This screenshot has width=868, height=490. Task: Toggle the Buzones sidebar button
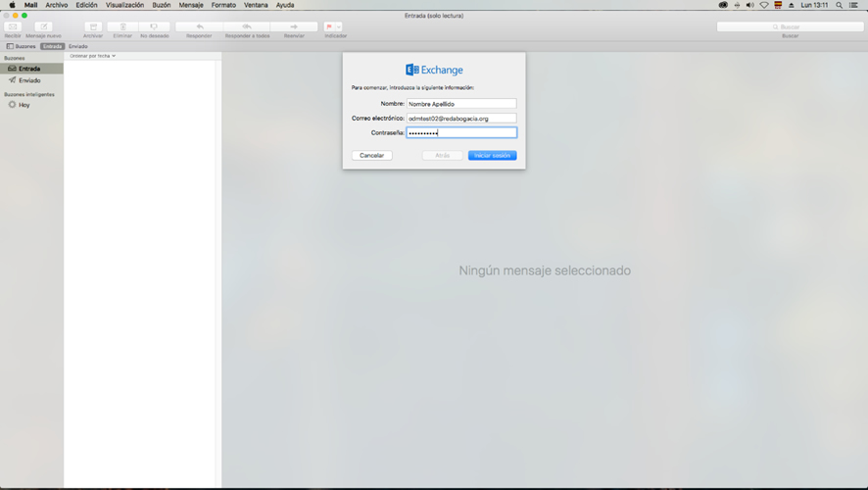[21, 46]
